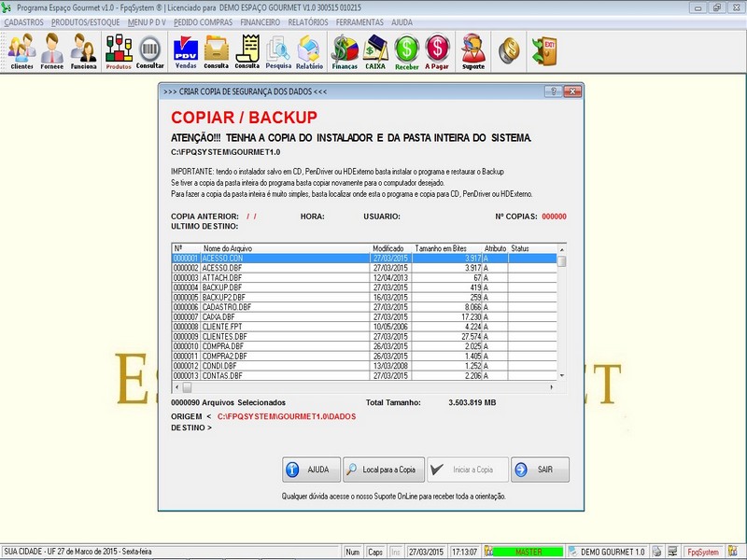Open the Consulta receipt icon
The image size is (747, 560).
(x=247, y=51)
